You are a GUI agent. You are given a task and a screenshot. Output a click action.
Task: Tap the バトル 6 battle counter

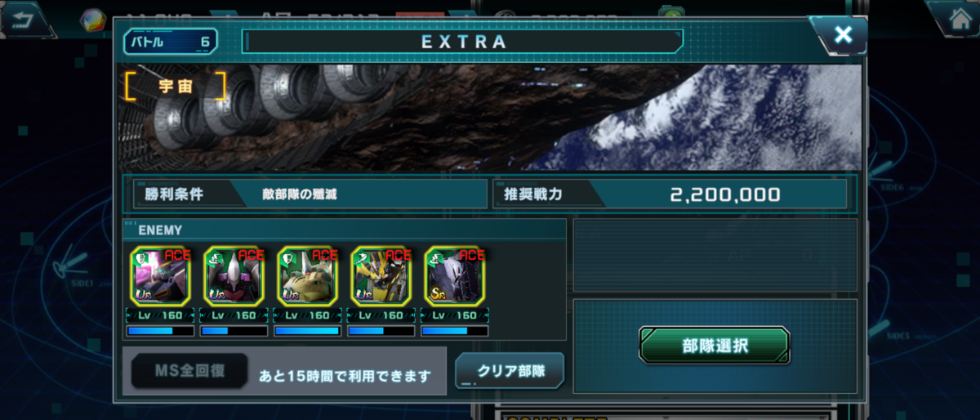(x=171, y=41)
